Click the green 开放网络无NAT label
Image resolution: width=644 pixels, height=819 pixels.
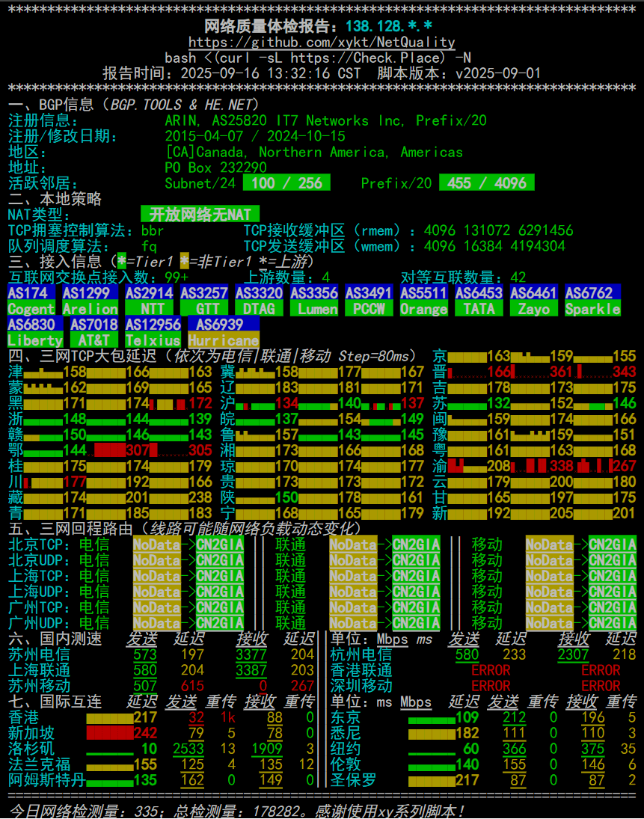click(200, 215)
